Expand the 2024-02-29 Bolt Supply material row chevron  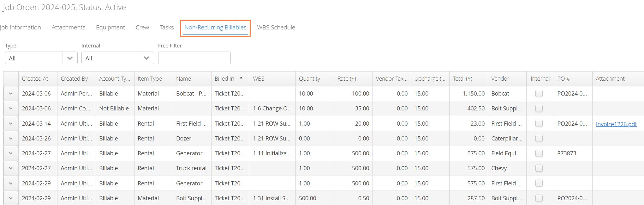(x=11, y=198)
